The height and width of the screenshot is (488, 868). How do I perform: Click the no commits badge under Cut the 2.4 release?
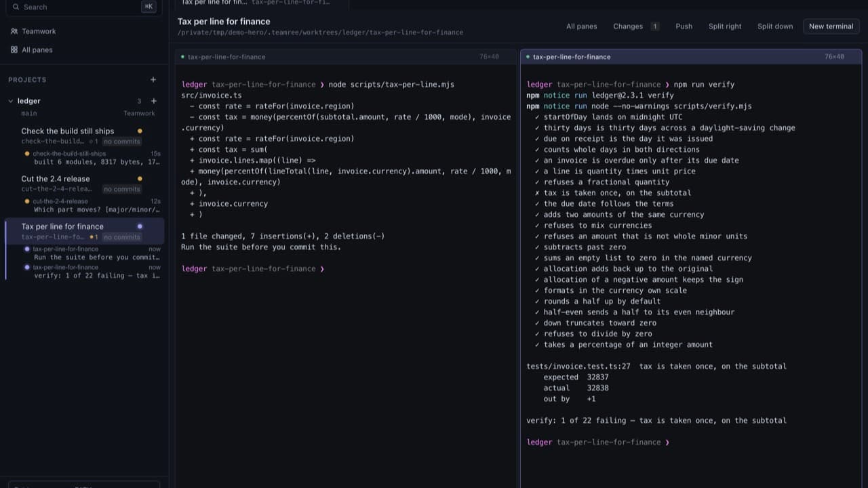click(x=122, y=189)
